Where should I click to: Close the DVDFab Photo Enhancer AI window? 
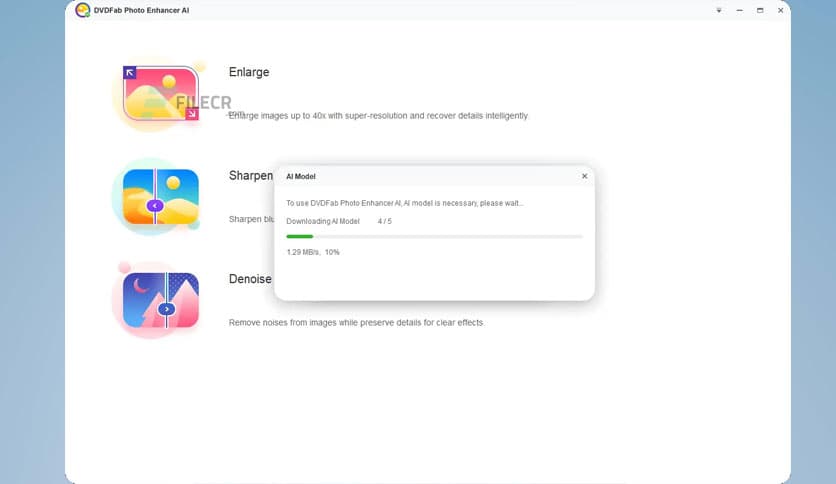(781, 10)
